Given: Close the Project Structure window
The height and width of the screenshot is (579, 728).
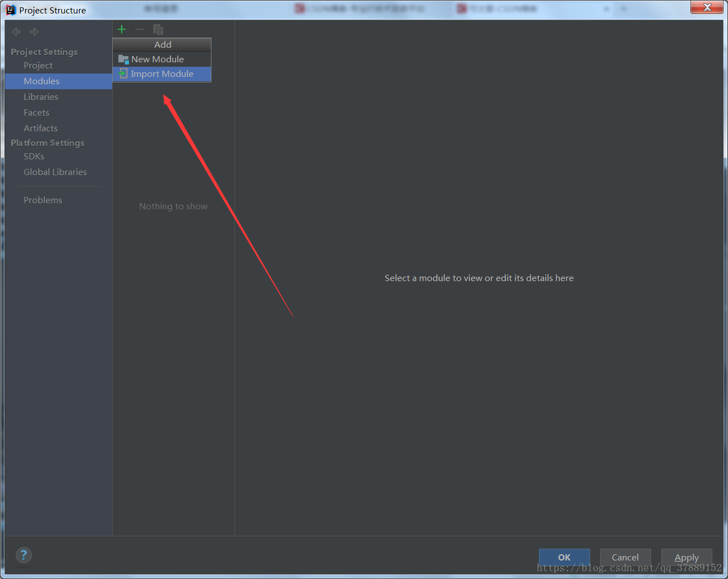Looking at the screenshot, I should tap(707, 7).
